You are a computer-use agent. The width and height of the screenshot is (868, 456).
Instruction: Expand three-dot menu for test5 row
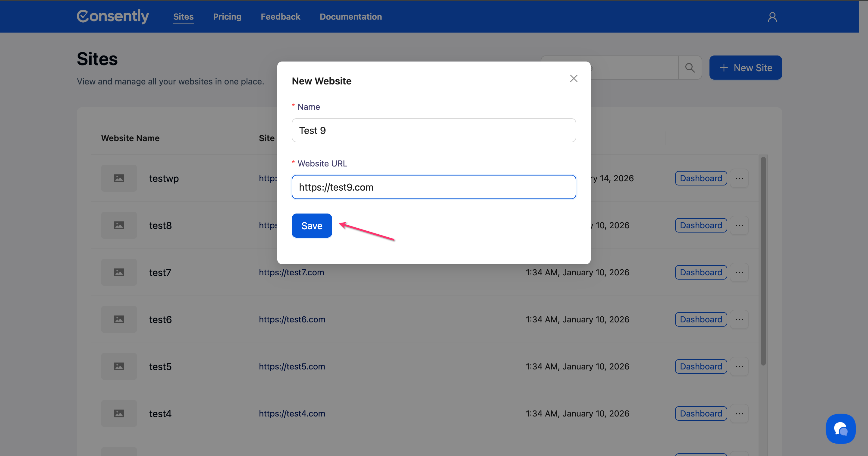pyautogui.click(x=739, y=367)
